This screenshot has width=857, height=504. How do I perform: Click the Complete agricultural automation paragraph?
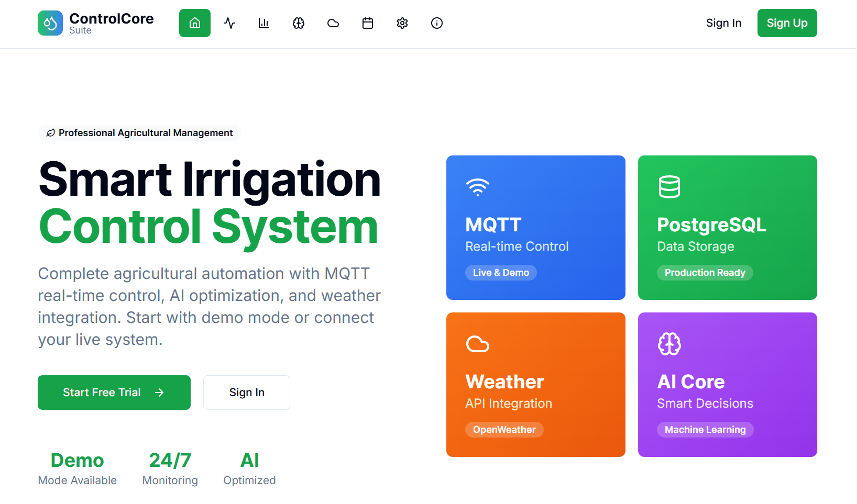[x=210, y=307]
